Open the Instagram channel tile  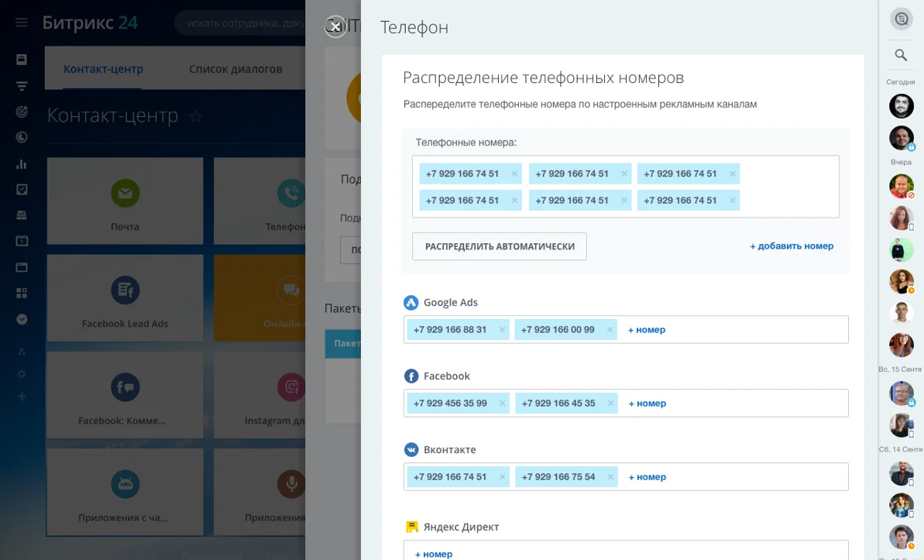click(290, 395)
